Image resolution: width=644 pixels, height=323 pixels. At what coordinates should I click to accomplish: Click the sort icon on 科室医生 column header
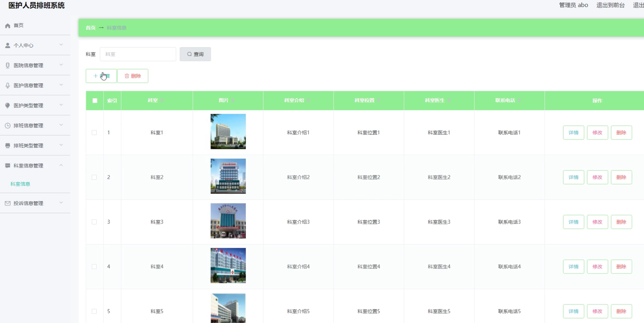point(449,100)
